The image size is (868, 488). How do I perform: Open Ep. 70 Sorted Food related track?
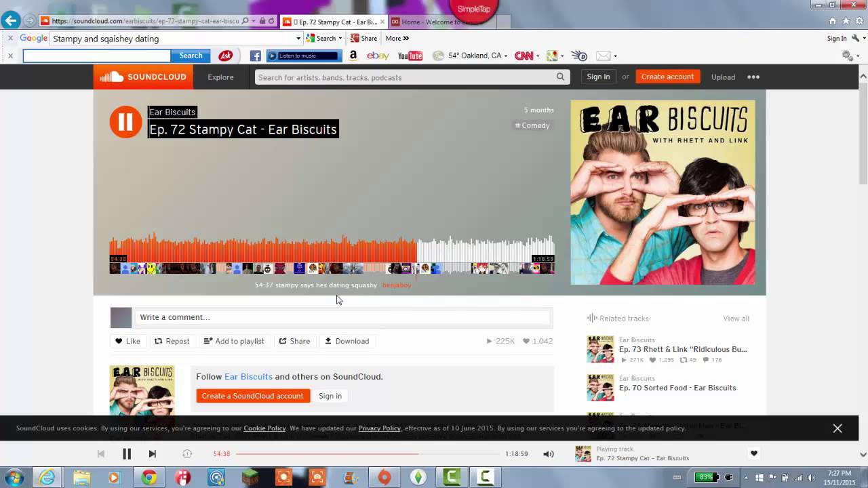click(x=677, y=388)
